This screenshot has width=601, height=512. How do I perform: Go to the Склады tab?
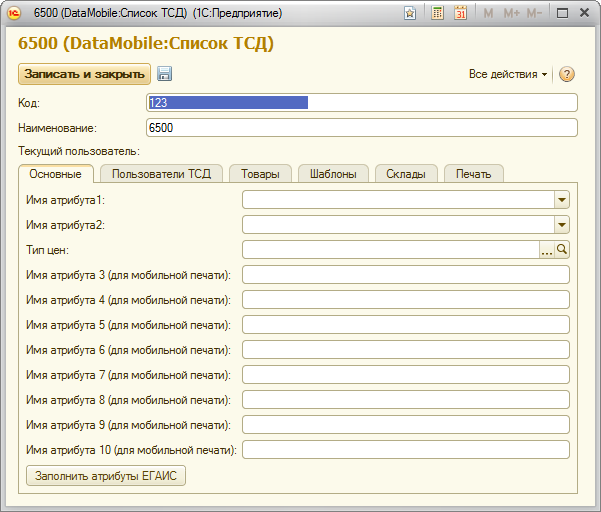(406, 174)
